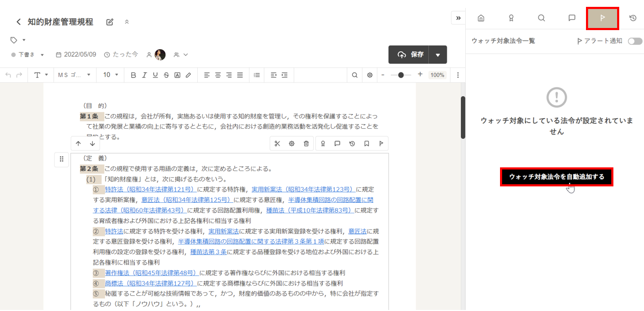Edit document title with the pencil icon
Viewport: 644px width, 311px height.
coord(110,22)
